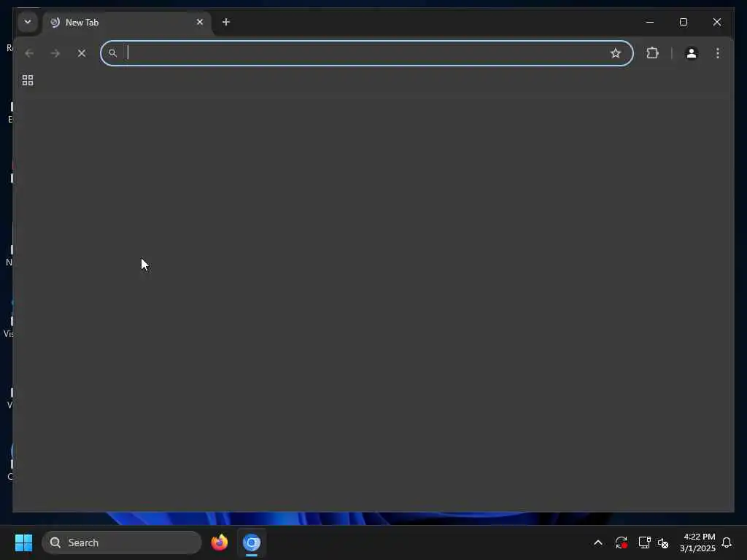This screenshot has height=560, width=747.
Task: Open a new tab with plus button
Action: pos(226,22)
